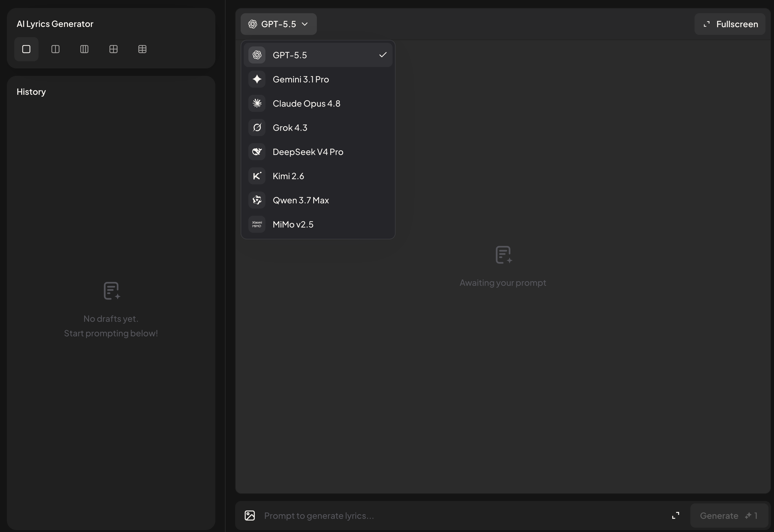This screenshot has width=774, height=532.
Task: Click the Fullscreen button
Action: coord(730,24)
